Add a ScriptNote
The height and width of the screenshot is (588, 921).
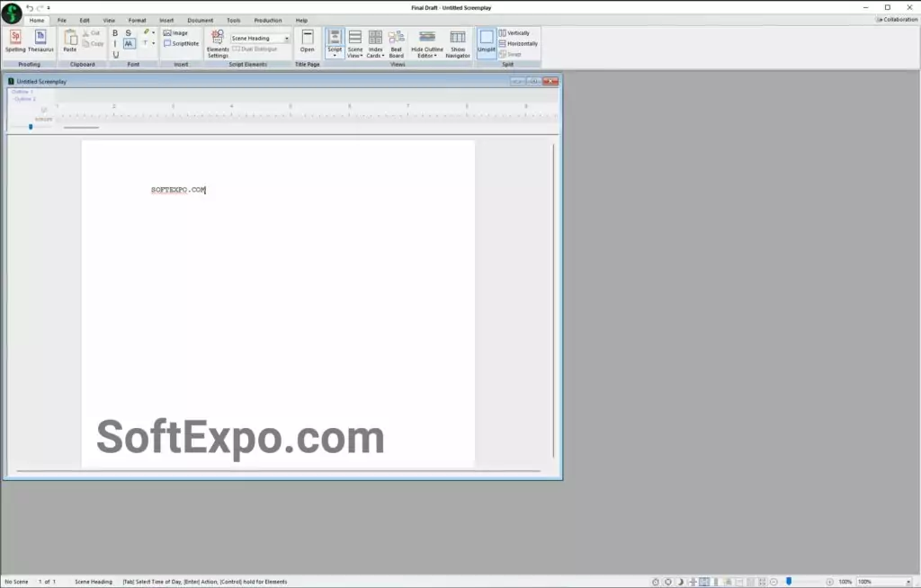181,43
